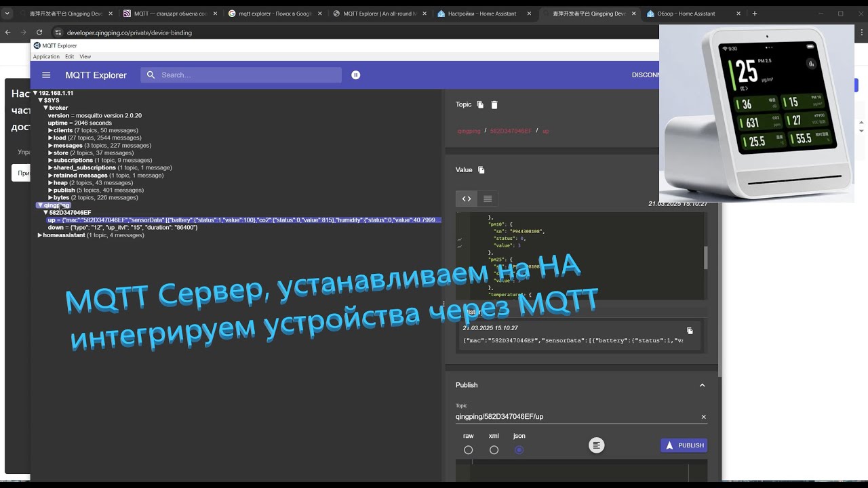Collapse the broker tree node
Screen dimensions: 868x488
coord(46,108)
